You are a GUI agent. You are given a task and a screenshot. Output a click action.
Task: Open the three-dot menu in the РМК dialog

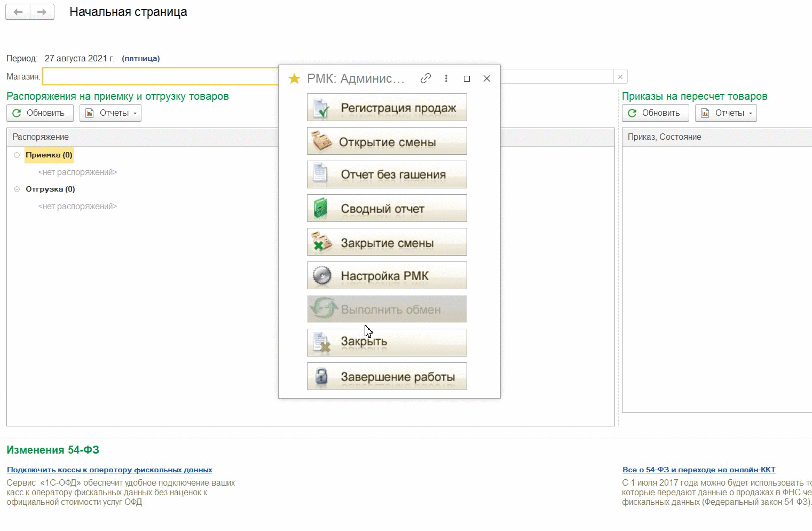(x=446, y=78)
